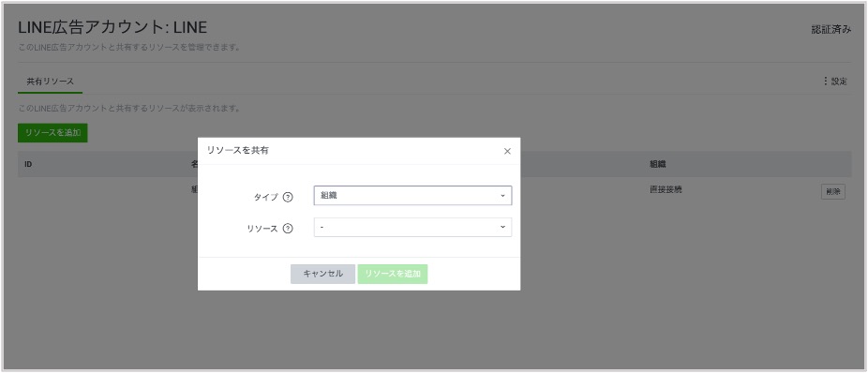Screen dimensions: 868x373
Task: Click the help icon next to タイプ
Action: 288,197
